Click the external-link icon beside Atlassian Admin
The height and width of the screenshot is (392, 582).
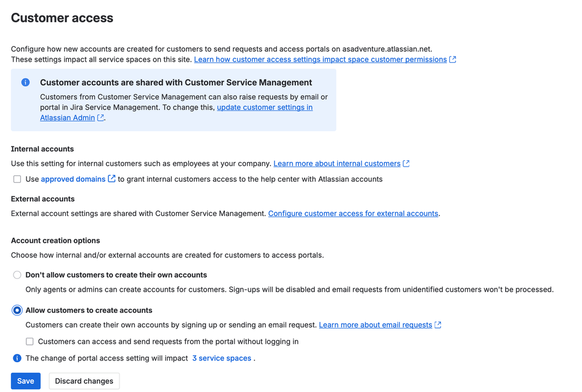pyautogui.click(x=100, y=118)
